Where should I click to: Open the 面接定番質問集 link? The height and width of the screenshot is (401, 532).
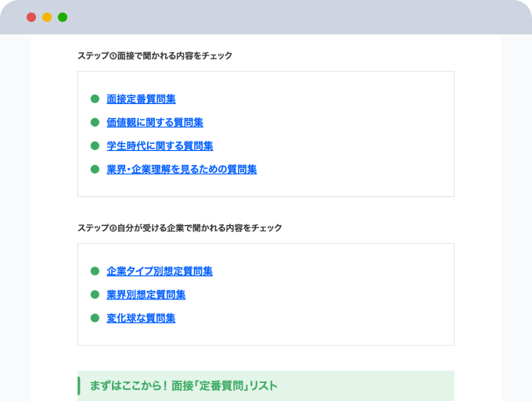coord(141,99)
